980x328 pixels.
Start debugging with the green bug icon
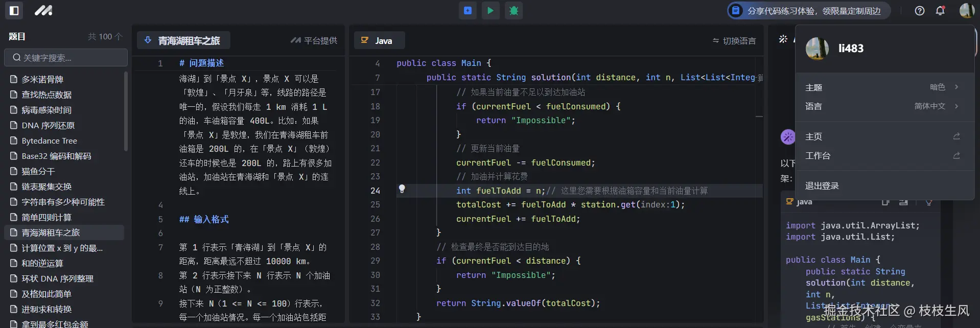(514, 10)
